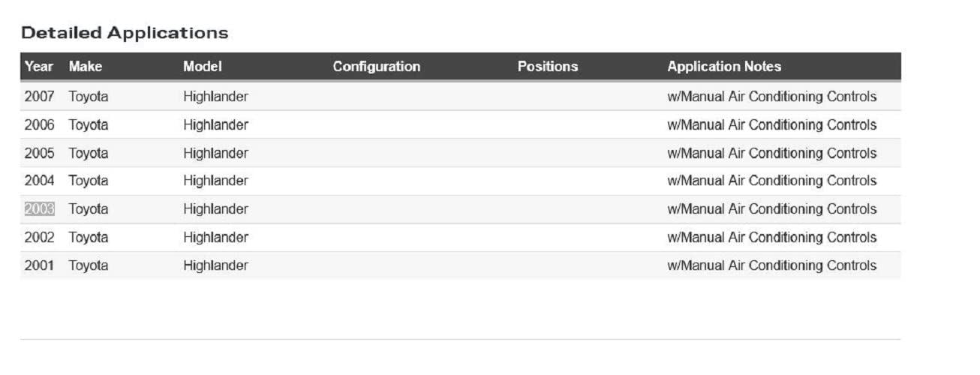Click the 2001 year cell
Screen dimensions: 980x375
(40, 265)
